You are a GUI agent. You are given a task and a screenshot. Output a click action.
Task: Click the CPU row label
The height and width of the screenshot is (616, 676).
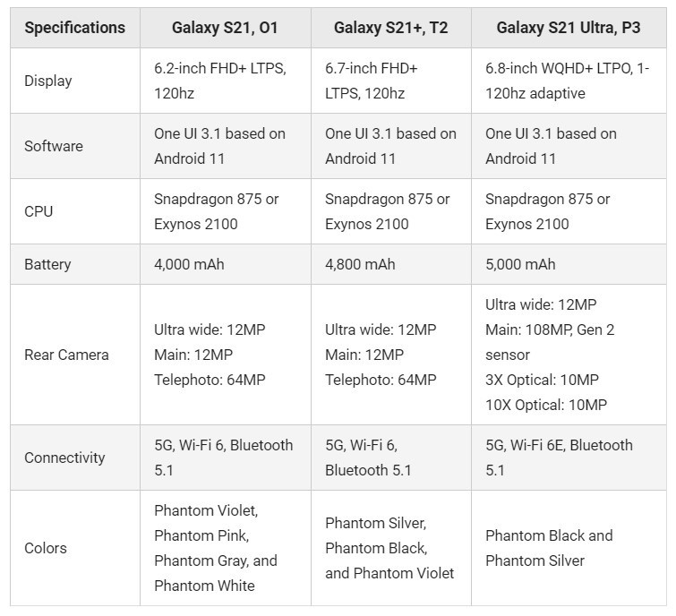39,211
